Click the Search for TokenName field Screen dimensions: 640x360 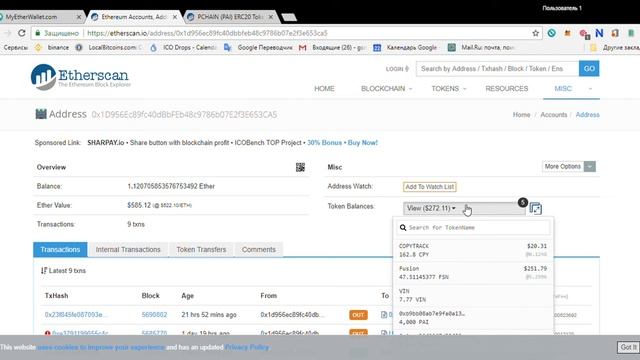pos(473,227)
